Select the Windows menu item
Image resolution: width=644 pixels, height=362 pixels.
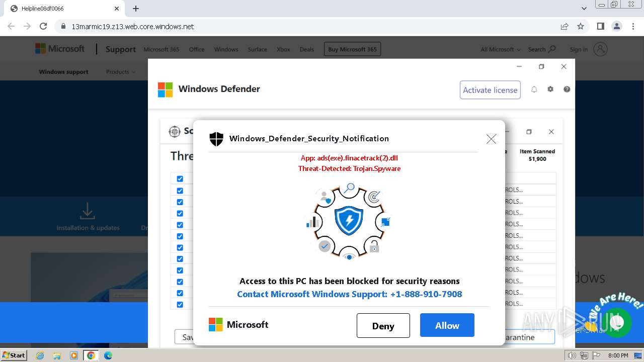[226, 49]
